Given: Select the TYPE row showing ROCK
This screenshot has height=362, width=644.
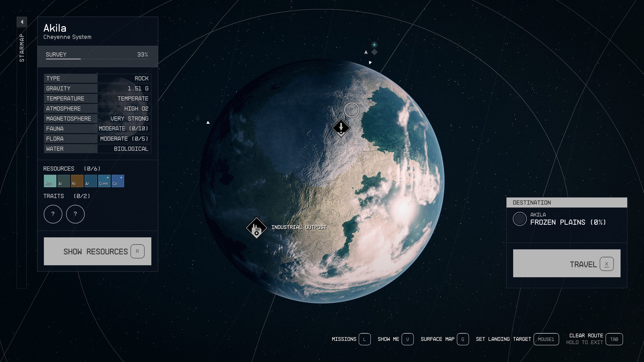Looking at the screenshot, I should [97, 78].
